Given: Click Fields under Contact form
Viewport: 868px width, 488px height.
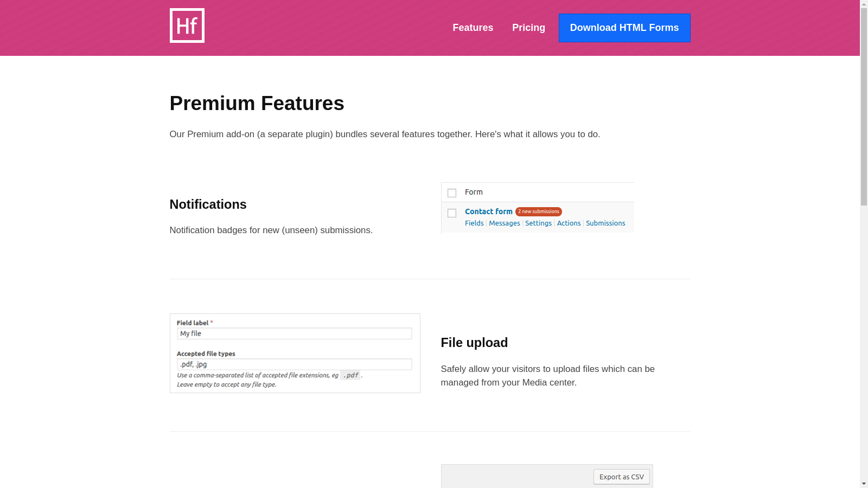Looking at the screenshot, I should click(x=474, y=223).
